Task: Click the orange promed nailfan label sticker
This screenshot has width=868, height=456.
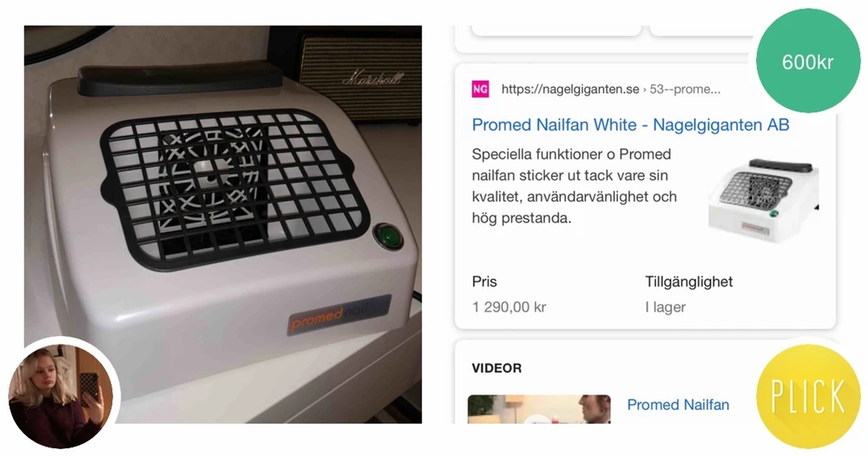Action: click(x=339, y=314)
